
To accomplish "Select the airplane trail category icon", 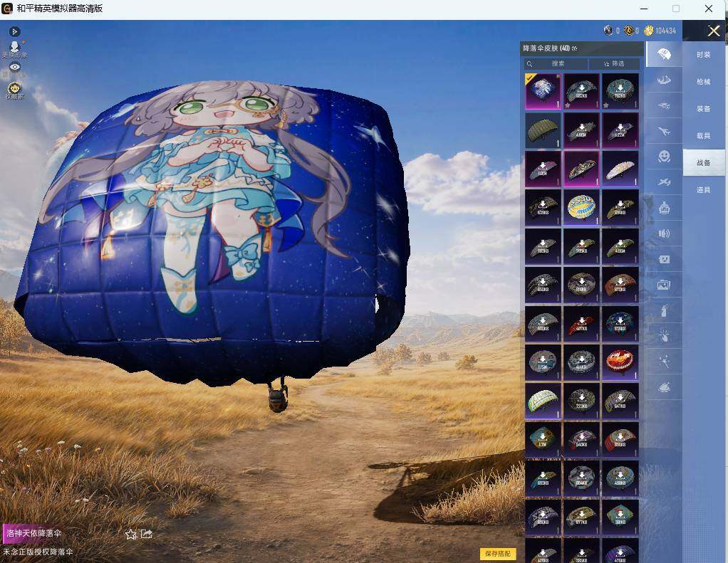I will [664, 131].
